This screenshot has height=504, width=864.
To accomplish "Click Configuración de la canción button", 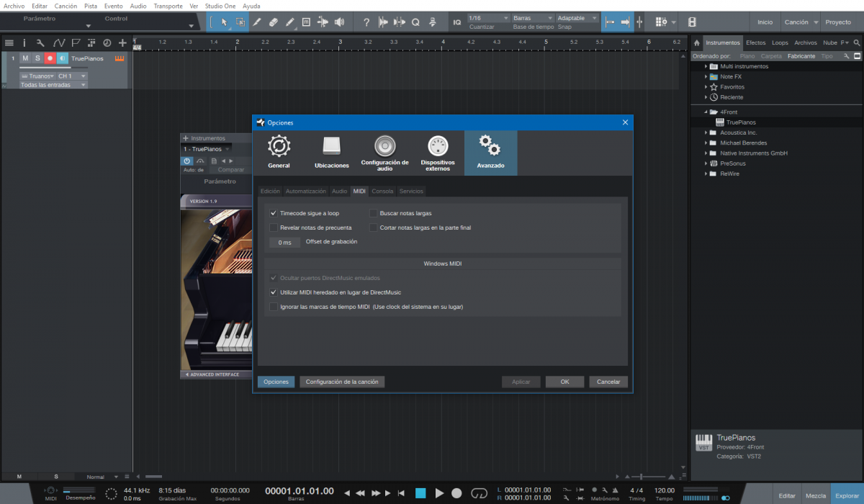I will [x=342, y=382].
